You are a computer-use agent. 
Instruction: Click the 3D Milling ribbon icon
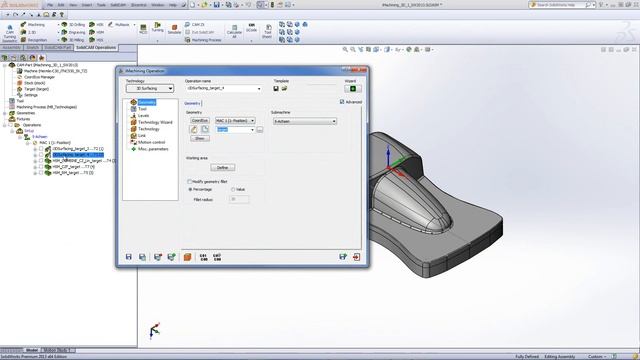[73, 40]
